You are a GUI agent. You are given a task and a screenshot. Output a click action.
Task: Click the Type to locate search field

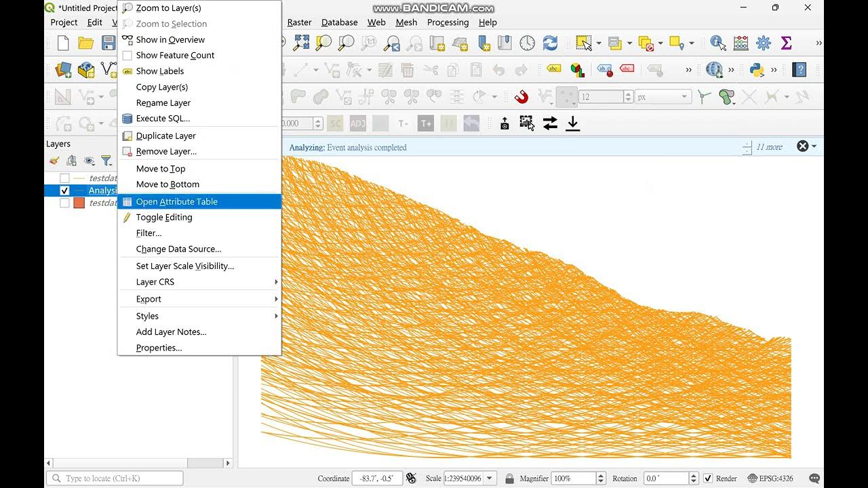point(115,479)
